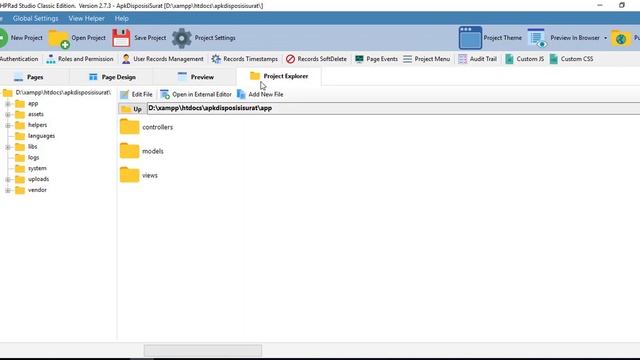Open the Help menu

(122, 18)
